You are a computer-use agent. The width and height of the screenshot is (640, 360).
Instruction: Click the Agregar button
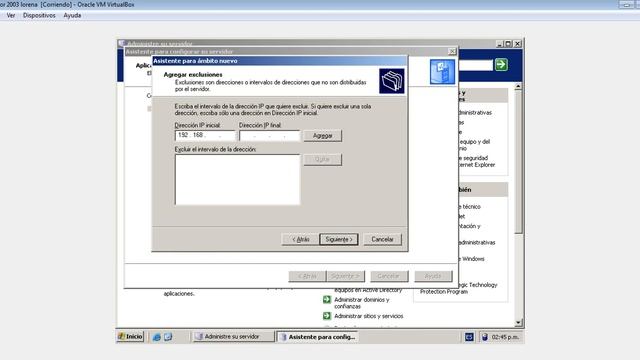click(322, 136)
